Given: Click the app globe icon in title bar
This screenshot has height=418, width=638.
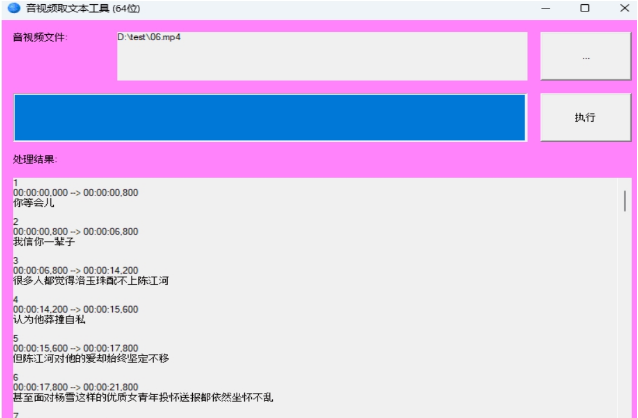Looking at the screenshot, I should click(14, 8).
